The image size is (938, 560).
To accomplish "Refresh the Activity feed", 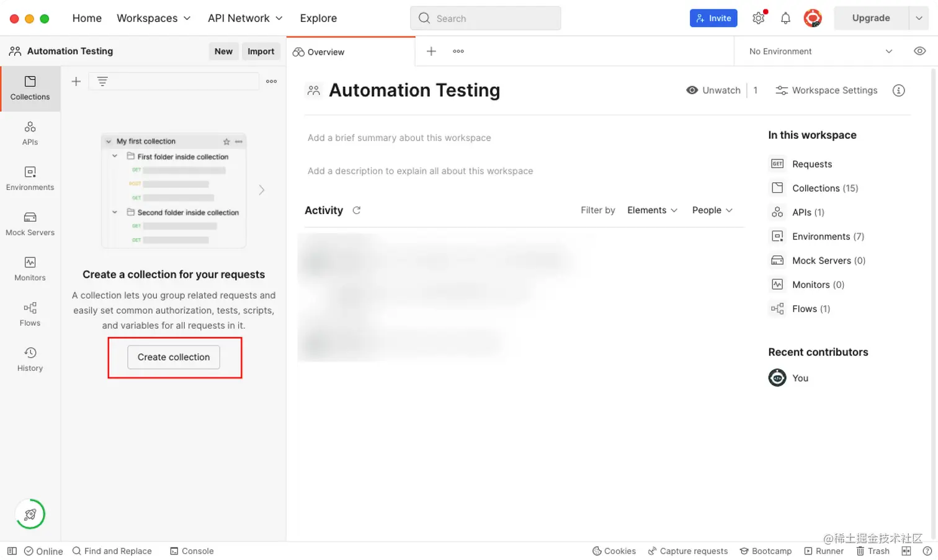I will (357, 210).
